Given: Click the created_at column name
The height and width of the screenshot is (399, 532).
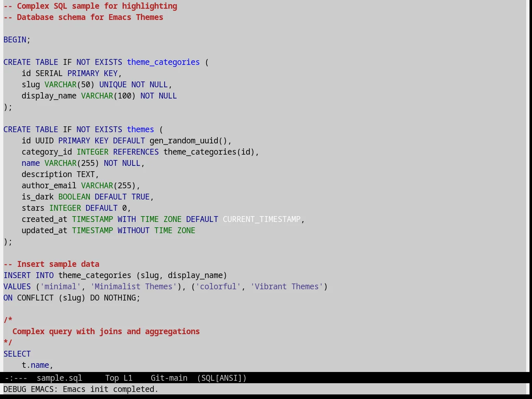Looking at the screenshot, I should (44, 219).
